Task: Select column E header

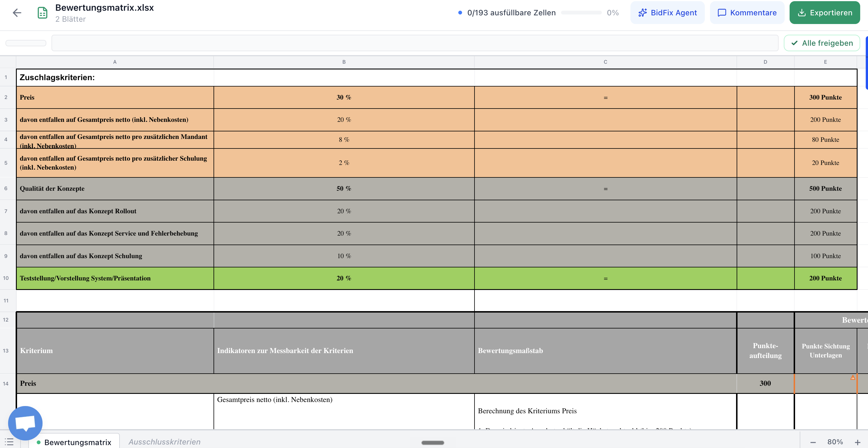Action: [825, 62]
